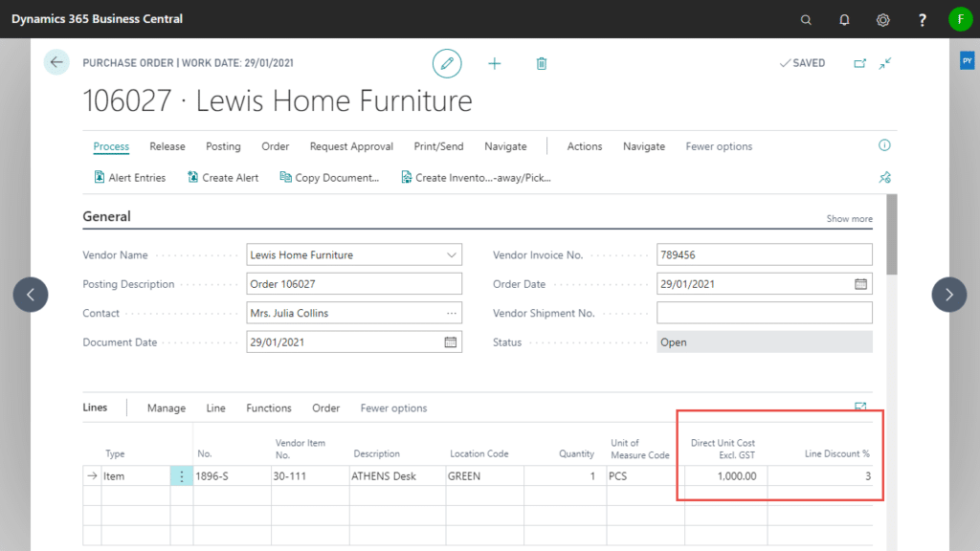Viewport: 980px width, 551px height.
Task: Open the Document Date calendar picker
Action: [x=450, y=342]
